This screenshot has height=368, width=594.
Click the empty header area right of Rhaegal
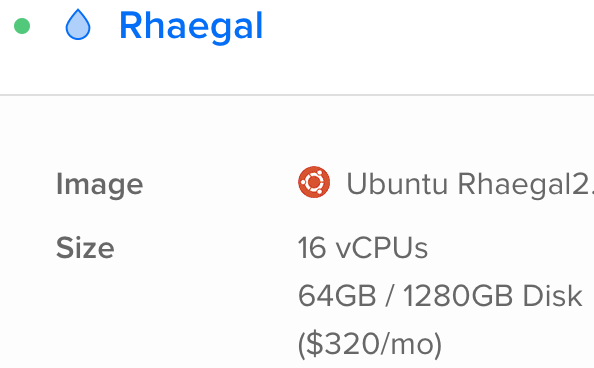[x=428, y=26]
